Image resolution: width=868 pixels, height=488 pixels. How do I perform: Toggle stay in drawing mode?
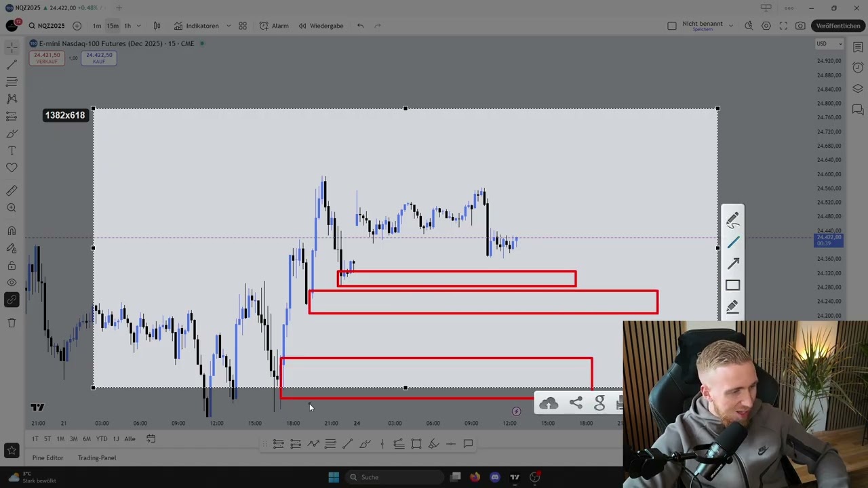coord(12,249)
